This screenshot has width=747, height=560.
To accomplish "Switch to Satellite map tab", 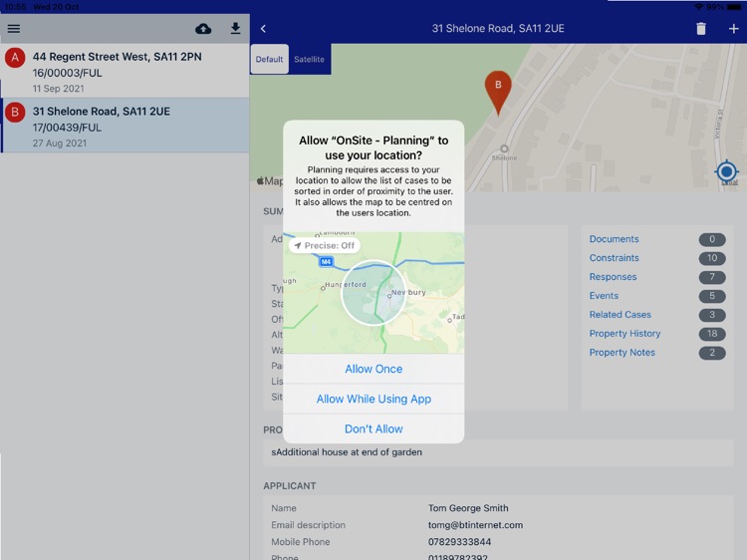I will 309,59.
